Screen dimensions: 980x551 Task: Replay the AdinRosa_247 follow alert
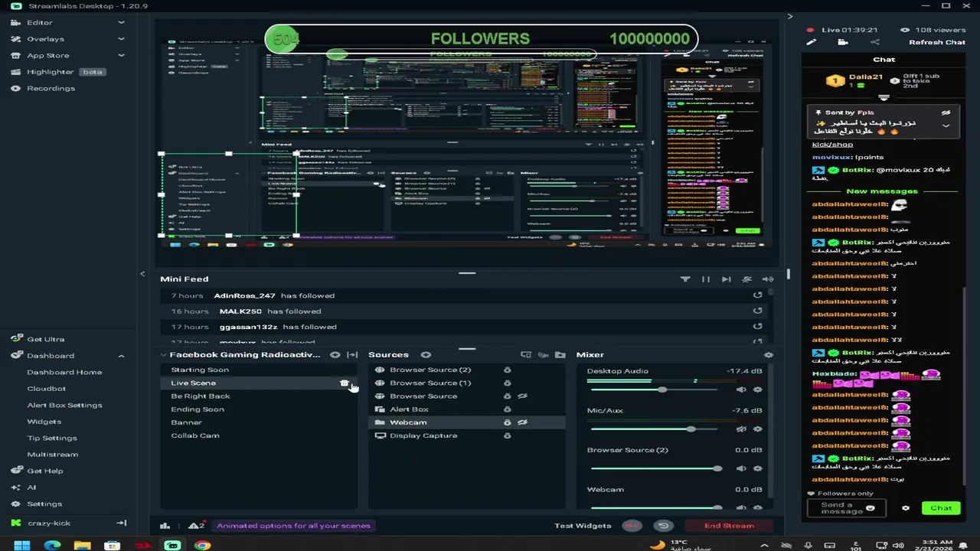757,295
